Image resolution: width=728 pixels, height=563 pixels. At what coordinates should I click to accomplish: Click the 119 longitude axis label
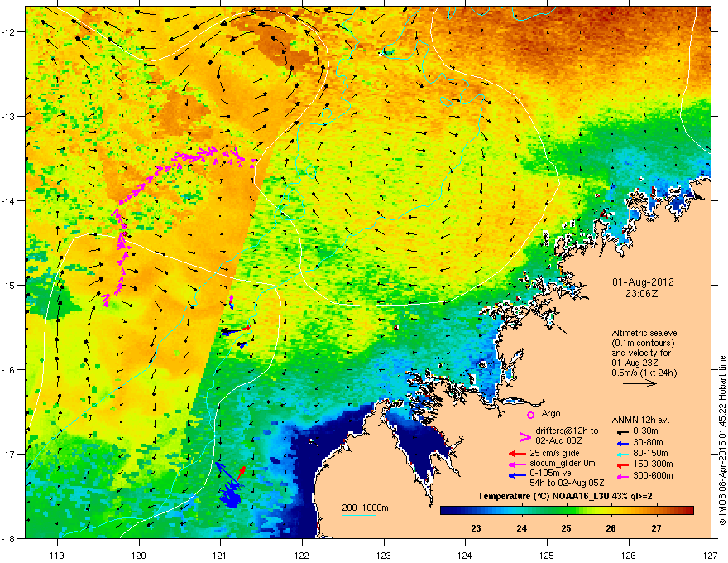58,555
